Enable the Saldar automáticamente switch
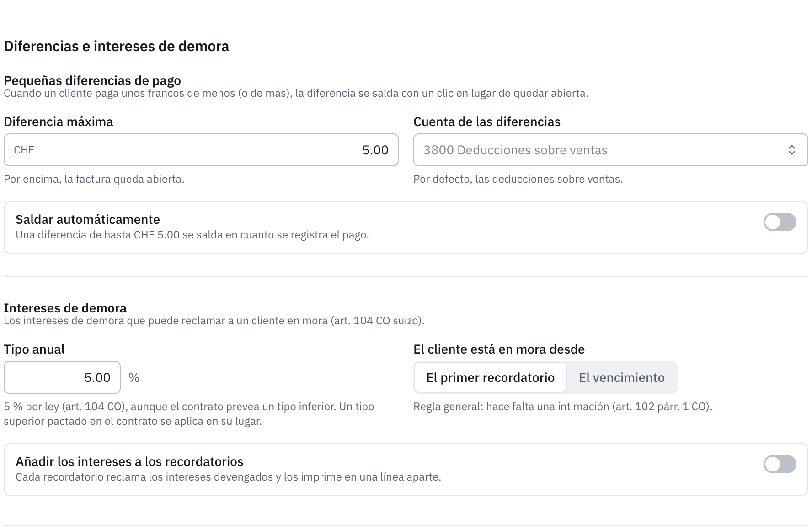This screenshot has height=529, width=812. 780,222
